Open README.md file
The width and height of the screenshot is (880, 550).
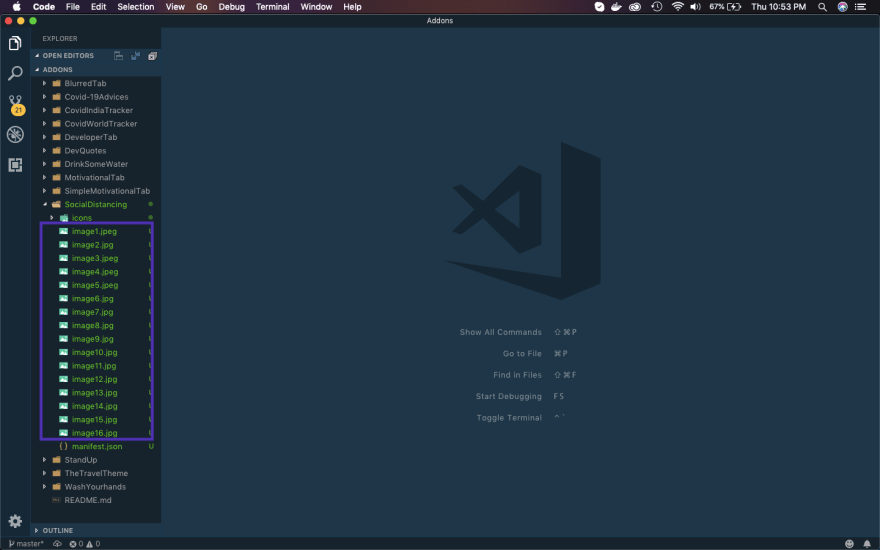[88, 500]
